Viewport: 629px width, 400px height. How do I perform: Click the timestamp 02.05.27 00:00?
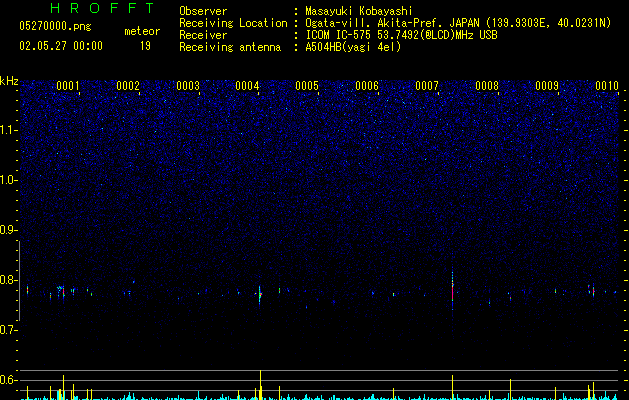tap(61, 46)
